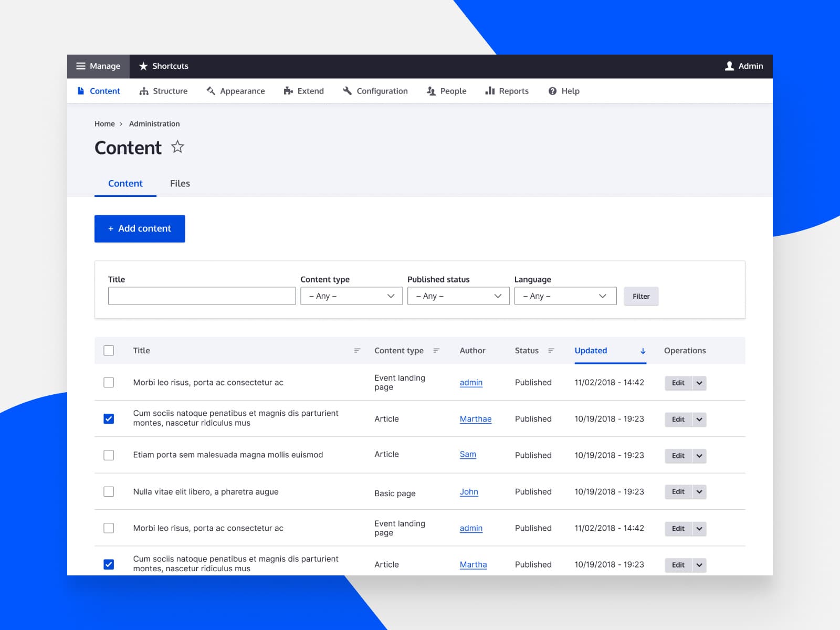This screenshot has height=630, width=840.
Task: Expand the Language filter dropdown
Action: (x=565, y=296)
